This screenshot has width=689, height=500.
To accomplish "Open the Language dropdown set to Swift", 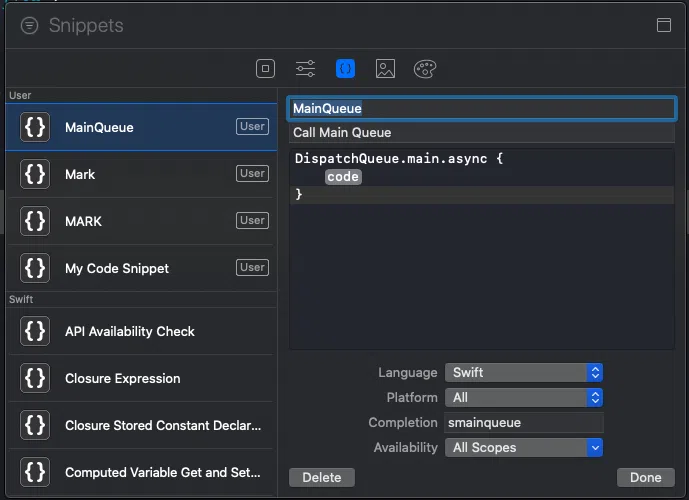I will (524, 373).
